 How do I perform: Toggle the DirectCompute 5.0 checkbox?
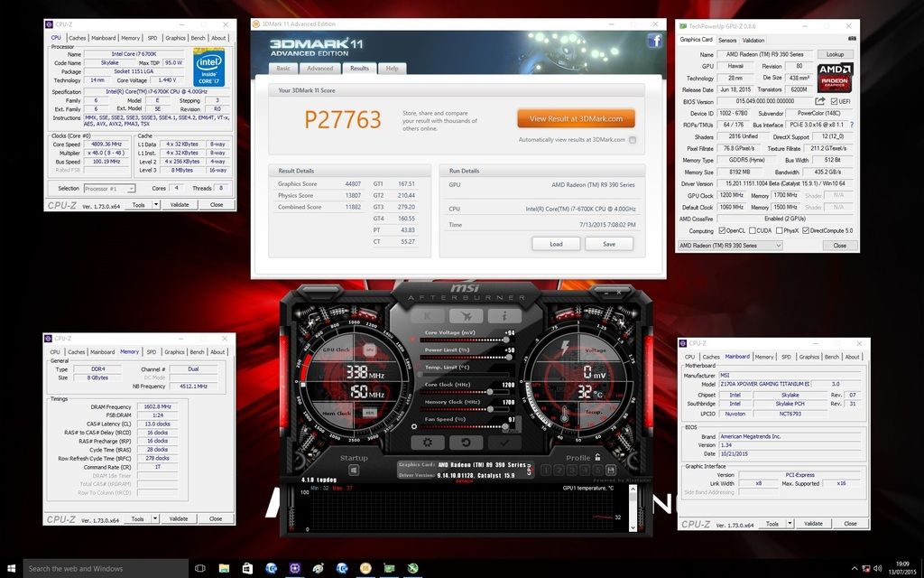point(806,230)
